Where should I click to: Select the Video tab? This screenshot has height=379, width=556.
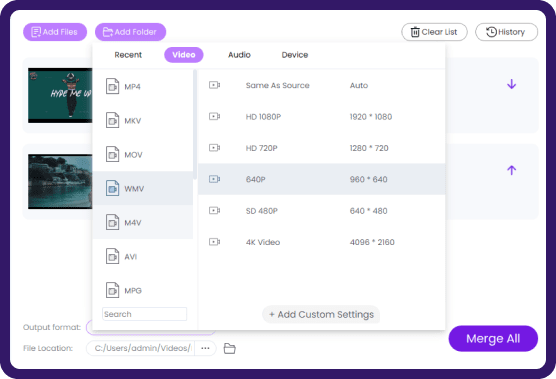pyautogui.click(x=184, y=55)
